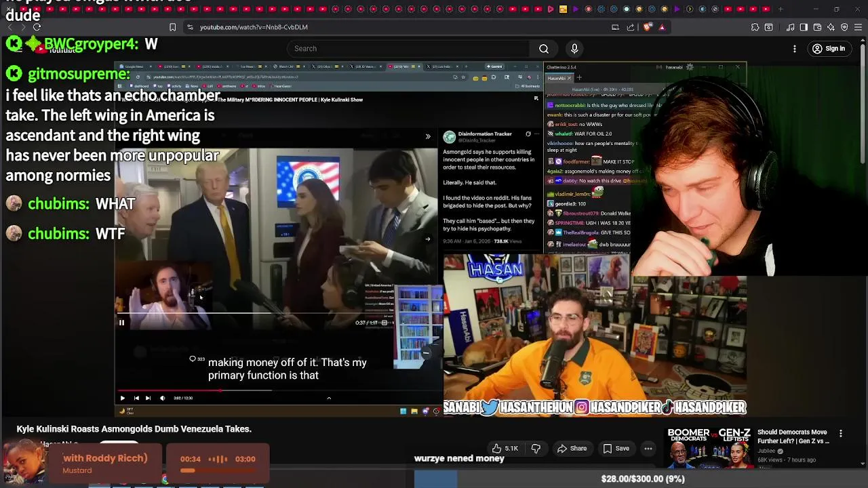Click Brave Rewards triangle icon
Screen dimensions: 868x488
coord(662,27)
